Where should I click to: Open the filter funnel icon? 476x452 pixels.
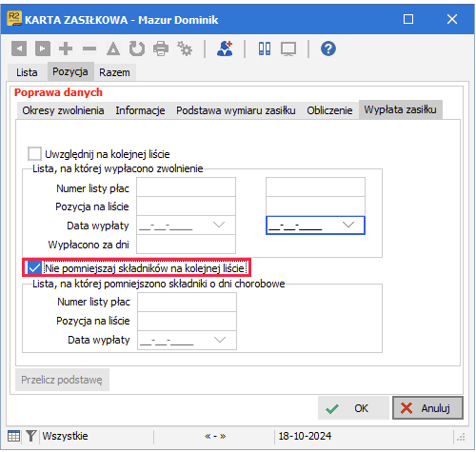[x=30, y=436]
